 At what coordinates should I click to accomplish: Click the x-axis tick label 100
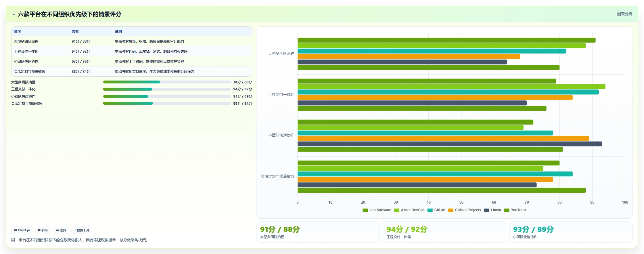point(625,202)
